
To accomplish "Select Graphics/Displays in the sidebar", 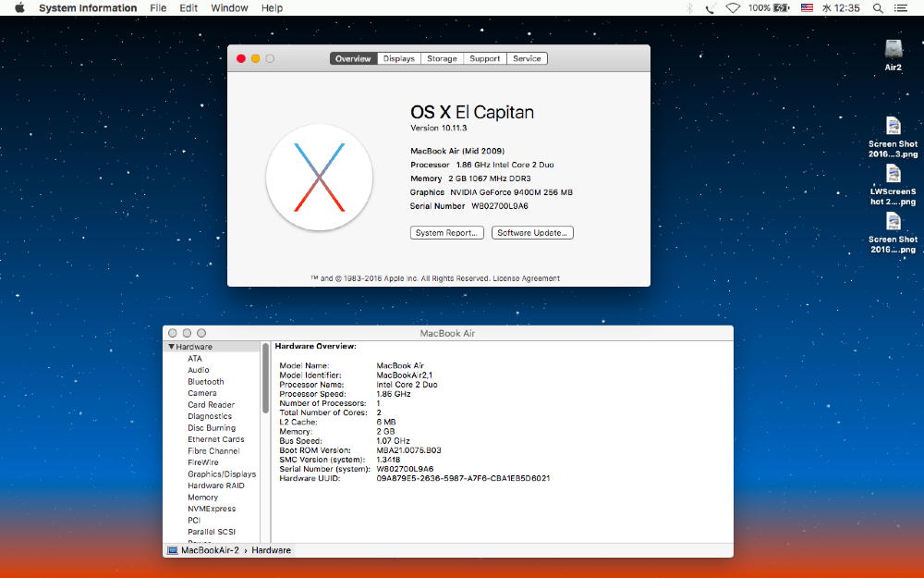I will [222, 474].
